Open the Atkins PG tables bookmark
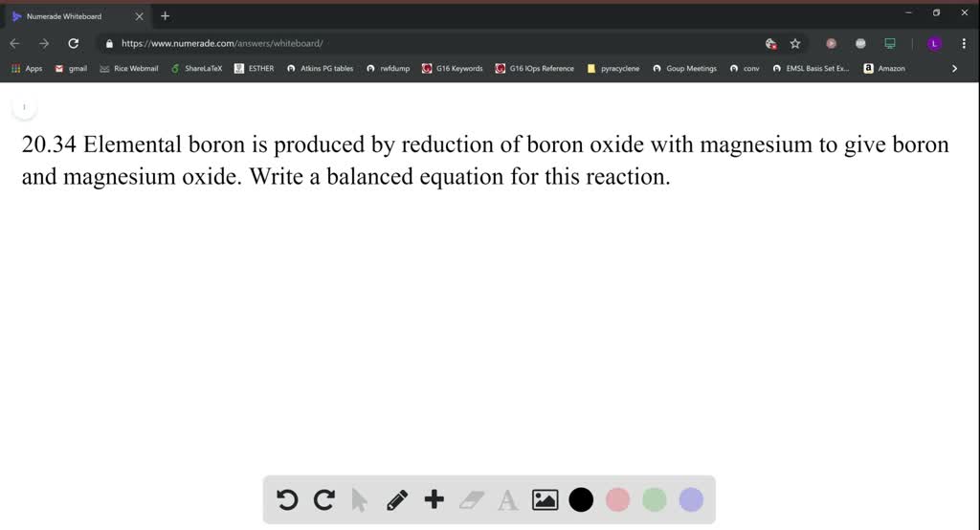The height and width of the screenshot is (530, 980). pyautogui.click(x=320, y=69)
